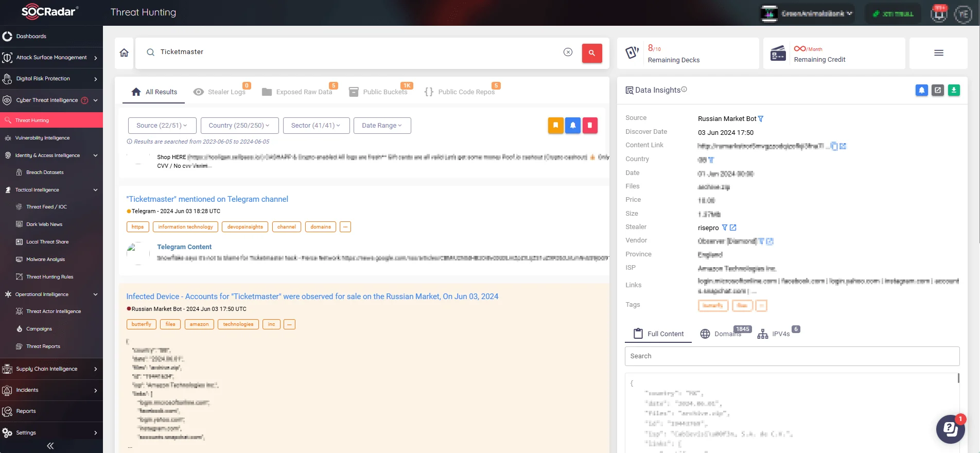Click the 'technologies' tag

click(238, 324)
